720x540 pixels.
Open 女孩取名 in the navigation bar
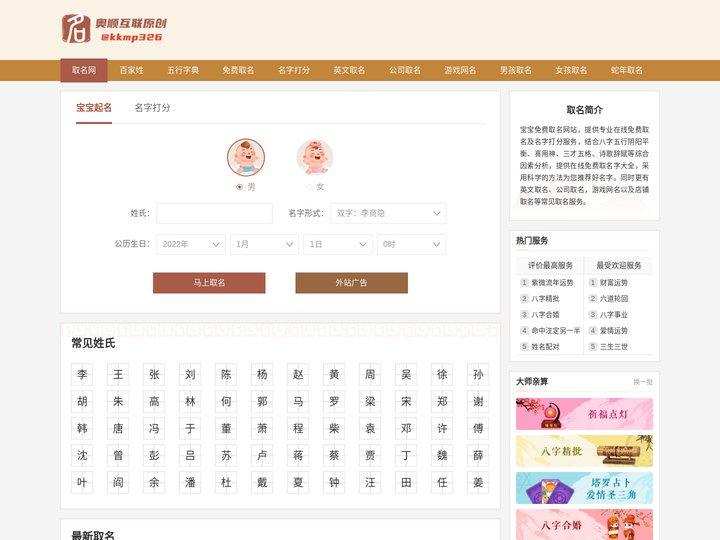tap(571, 70)
